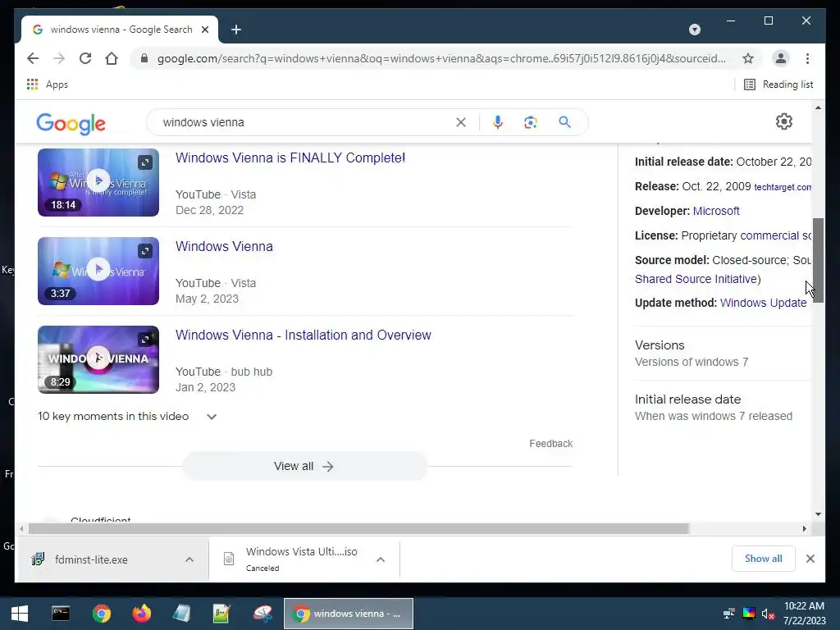Play the 18:14 Windows Vienna video thumbnail
The width and height of the screenshot is (840, 630).
[x=98, y=182]
